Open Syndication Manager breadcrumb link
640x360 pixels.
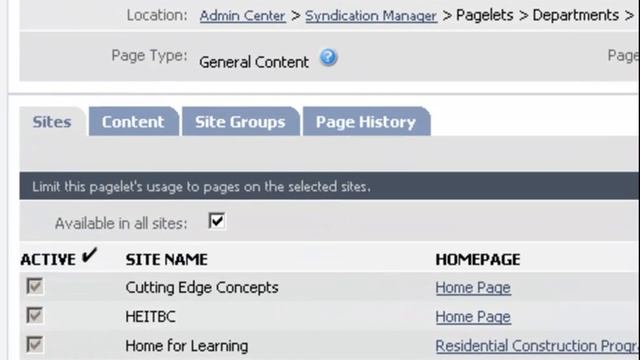371,16
